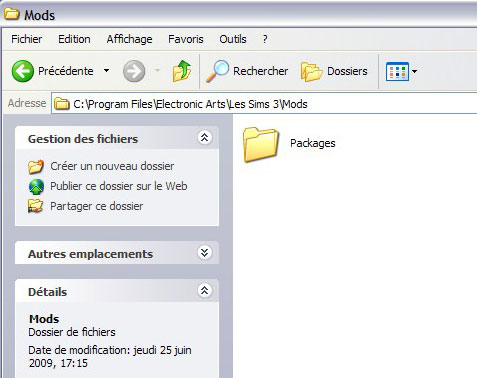Click the Gestion des fichiers header

pos(83,139)
